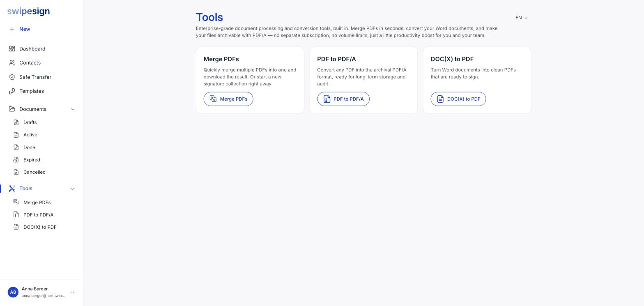Image resolution: width=644 pixels, height=306 pixels.
Task: Collapse the Tools section chevron
Action: pyautogui.click(x=73, y=189)
